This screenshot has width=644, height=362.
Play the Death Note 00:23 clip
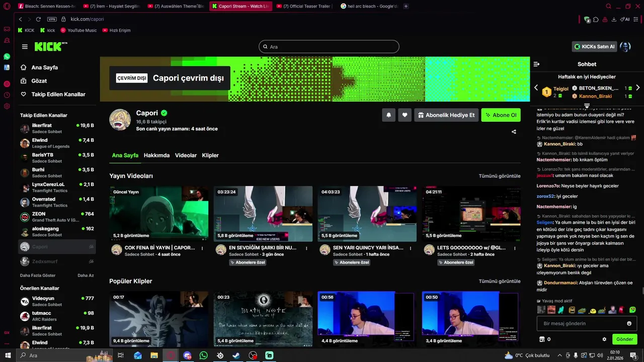[263, 319]
